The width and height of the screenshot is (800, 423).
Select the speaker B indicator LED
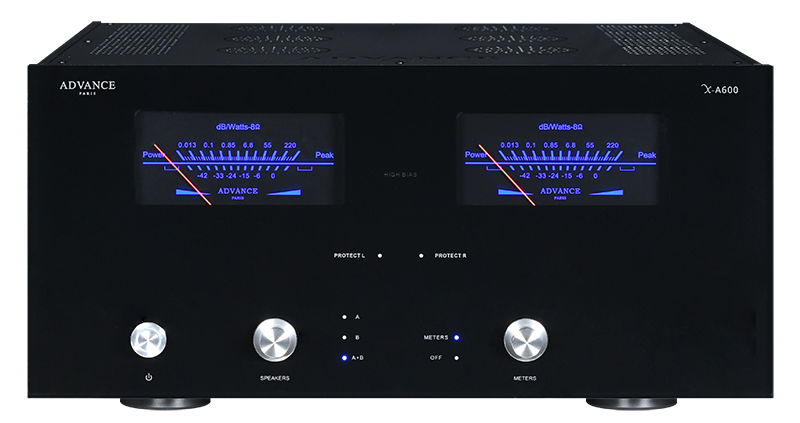[x=344, y=337]
